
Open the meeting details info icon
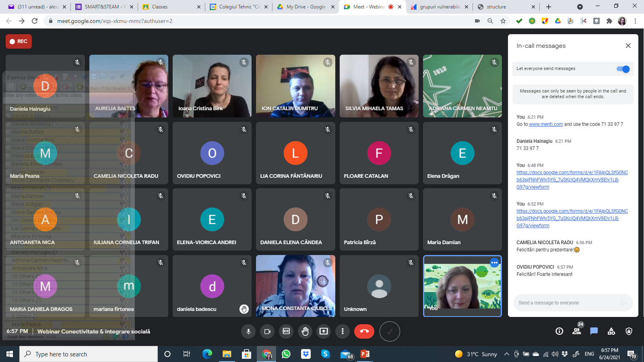(x=559, y=331)
